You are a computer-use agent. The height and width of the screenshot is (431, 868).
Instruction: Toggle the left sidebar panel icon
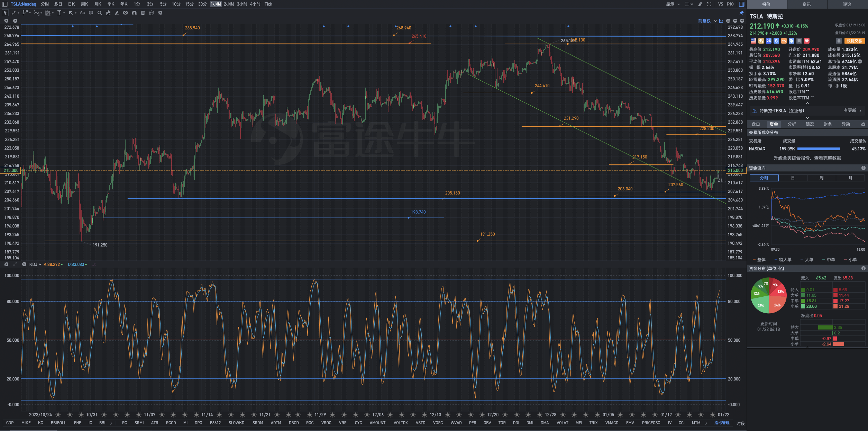pos(5,4)
